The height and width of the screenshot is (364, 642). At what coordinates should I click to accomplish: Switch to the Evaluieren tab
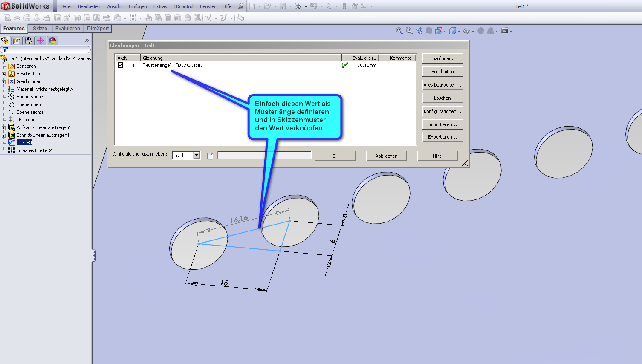pos(68,29)
